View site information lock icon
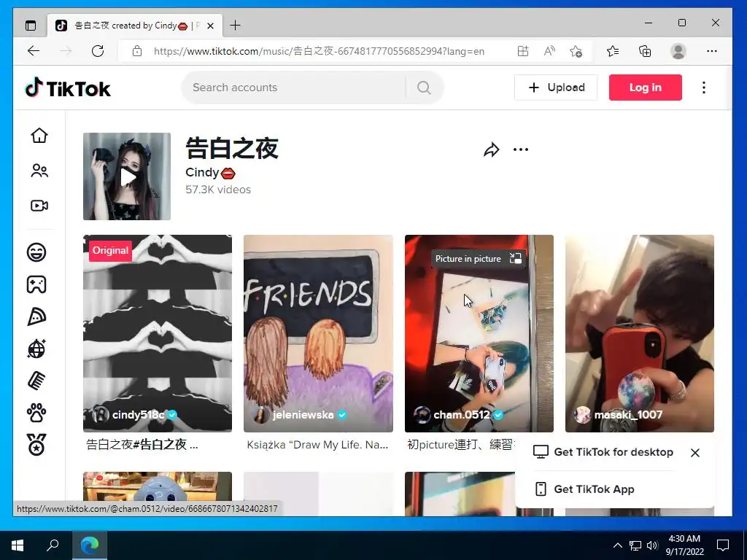The image size is (747, 560). (x=137, y=51)
